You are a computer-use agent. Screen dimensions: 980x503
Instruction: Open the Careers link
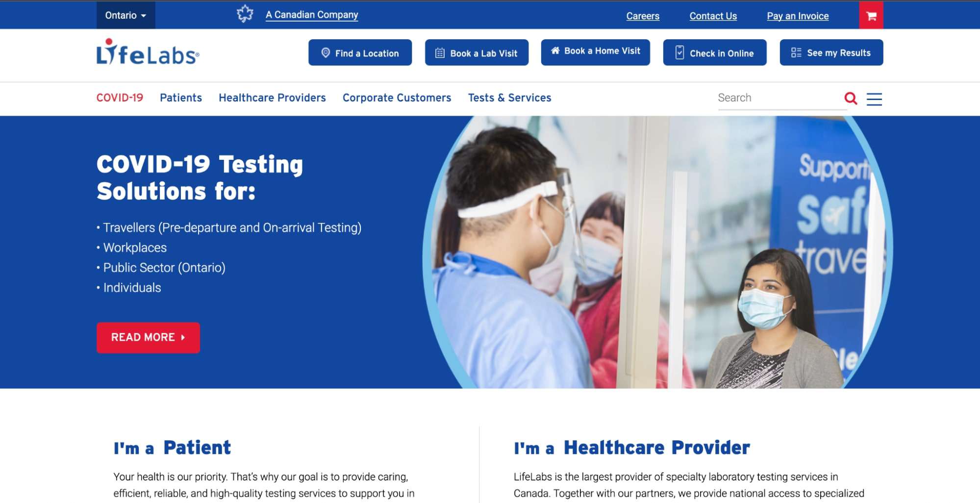point(643,16)
